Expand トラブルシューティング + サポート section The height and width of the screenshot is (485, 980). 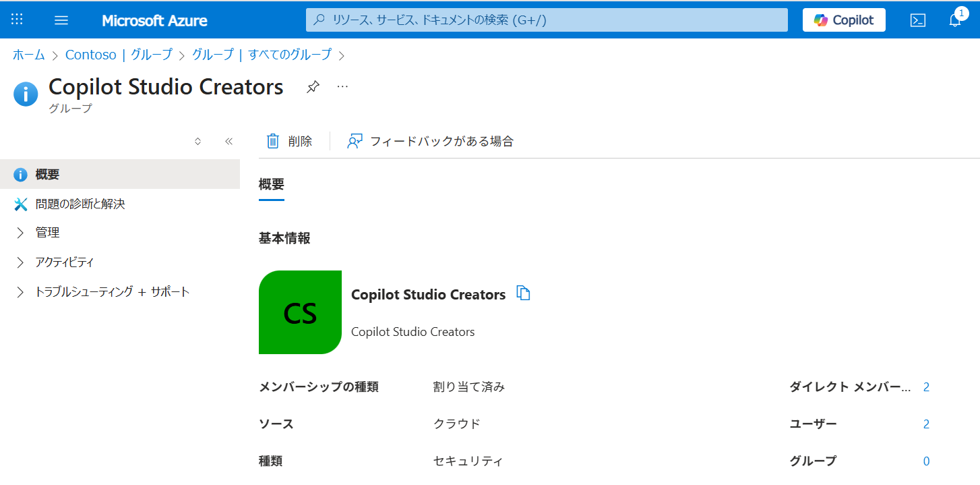pyautogui.click(x=111, y=292)
